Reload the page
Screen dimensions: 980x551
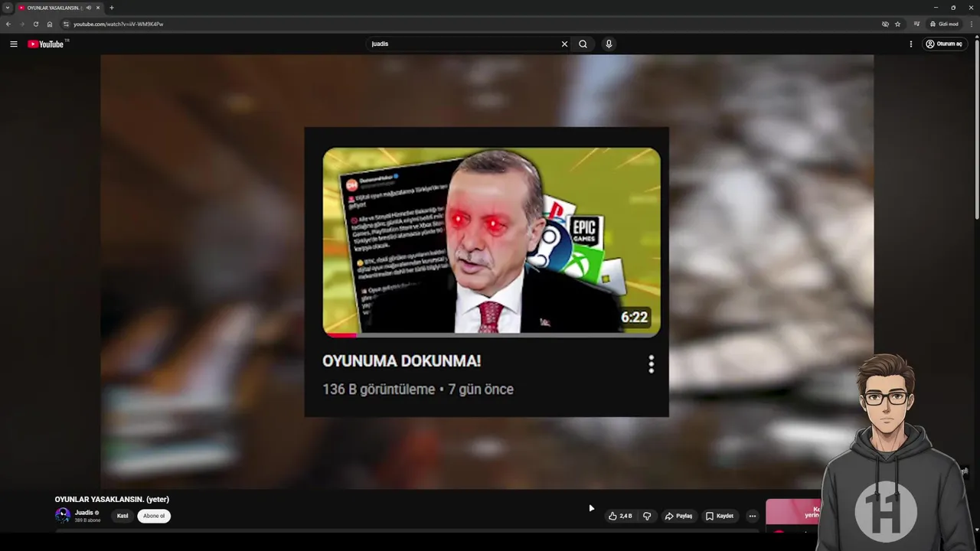point(35,24)
